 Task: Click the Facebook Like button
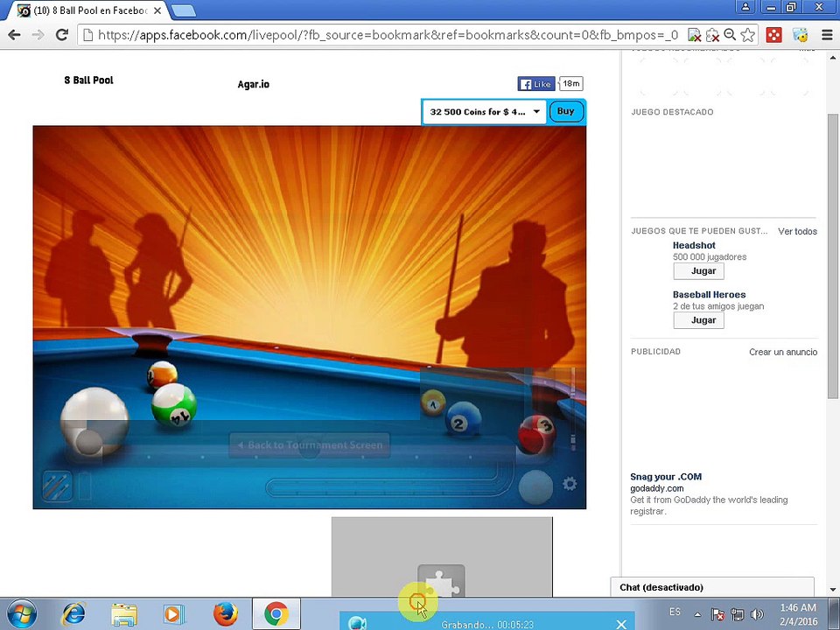pyautogui.click(x=535, y=84)
